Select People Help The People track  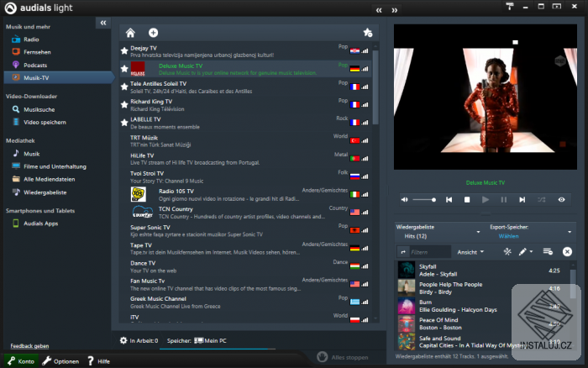(483, 288)
